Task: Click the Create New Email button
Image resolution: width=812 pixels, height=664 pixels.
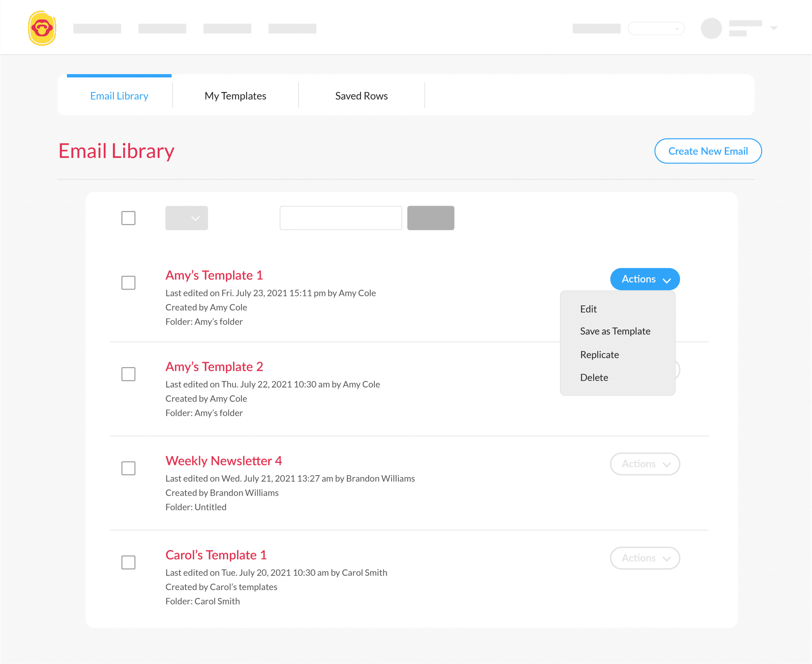Action: pos(708,151)
